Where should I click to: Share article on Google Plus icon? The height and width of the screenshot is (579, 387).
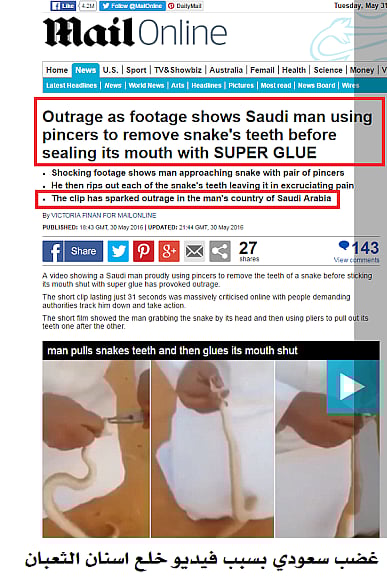[169, 251]
